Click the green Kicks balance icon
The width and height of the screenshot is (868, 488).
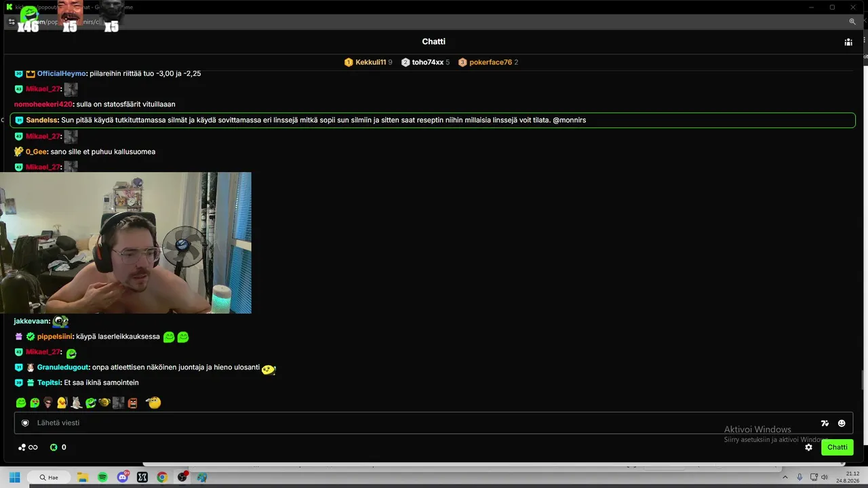[54, 447]
